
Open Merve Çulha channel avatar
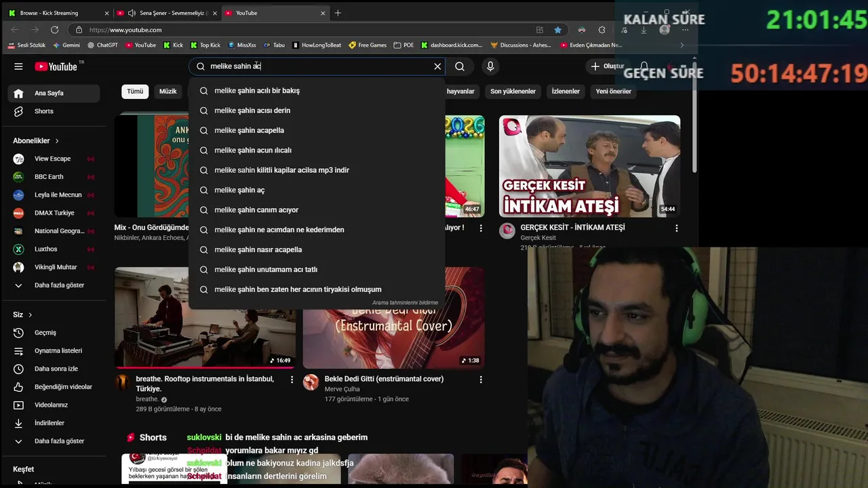[x=311, y=382]
